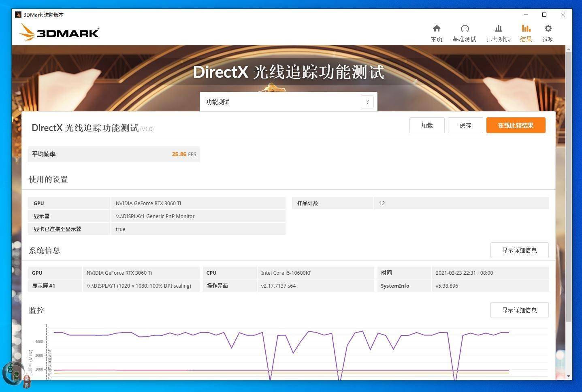Click the 平均帧率 label
The image size is (582, 392).
click(x=44, y=154)
